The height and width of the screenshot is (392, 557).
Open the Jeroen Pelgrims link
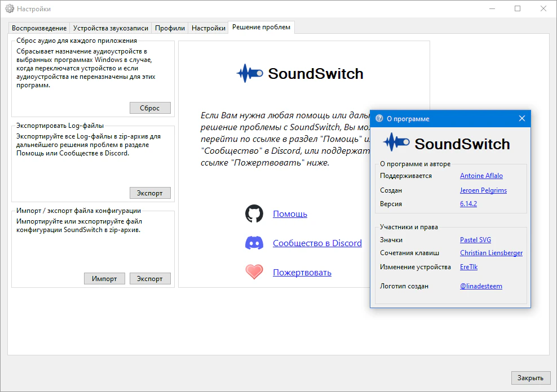pos(483,190)
